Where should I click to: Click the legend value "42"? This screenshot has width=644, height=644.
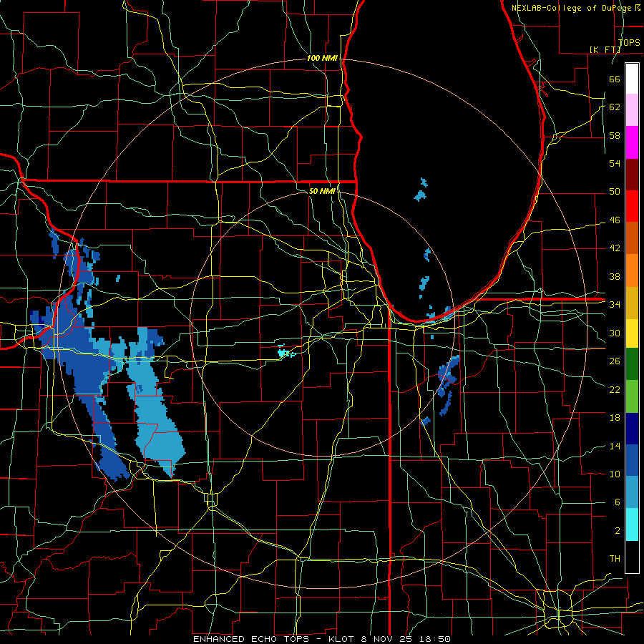tap(615, 248)
